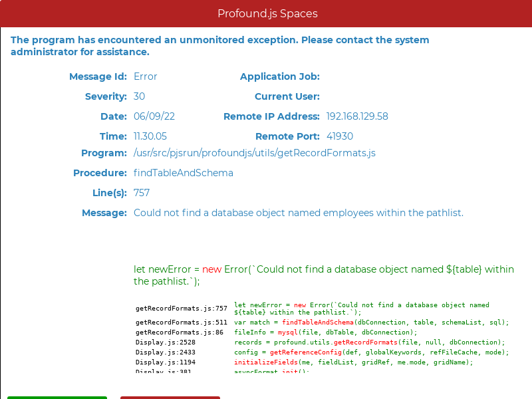
Task: Click the Severity value "30"
Action: [139, 96]
